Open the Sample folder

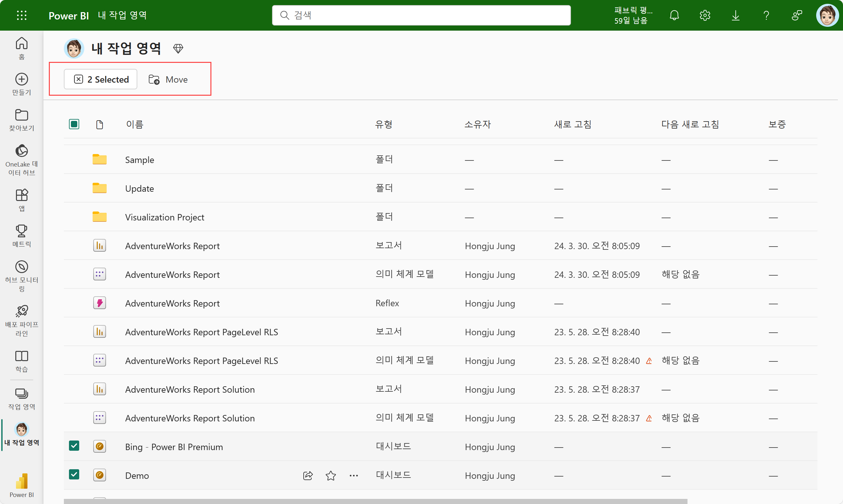click(139, 160)
